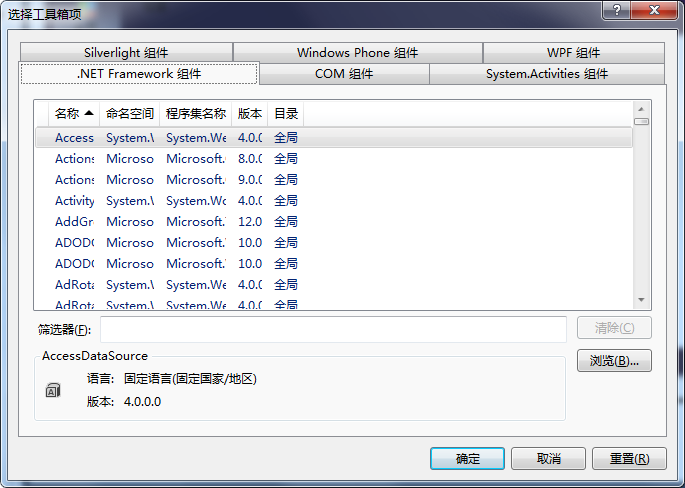Sort by the 目录 column header
The height and width of the screenshot is (488, 685).
tap(286, 114)
